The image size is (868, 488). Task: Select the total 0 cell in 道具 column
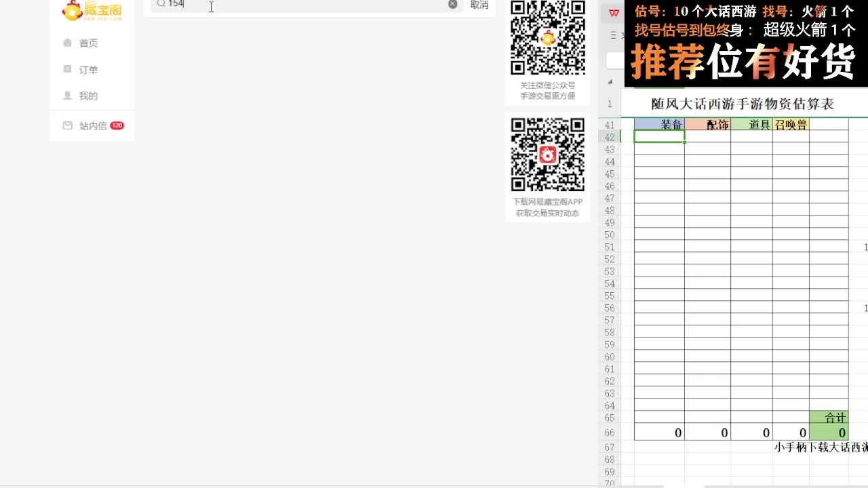click(x=751, y=432)
